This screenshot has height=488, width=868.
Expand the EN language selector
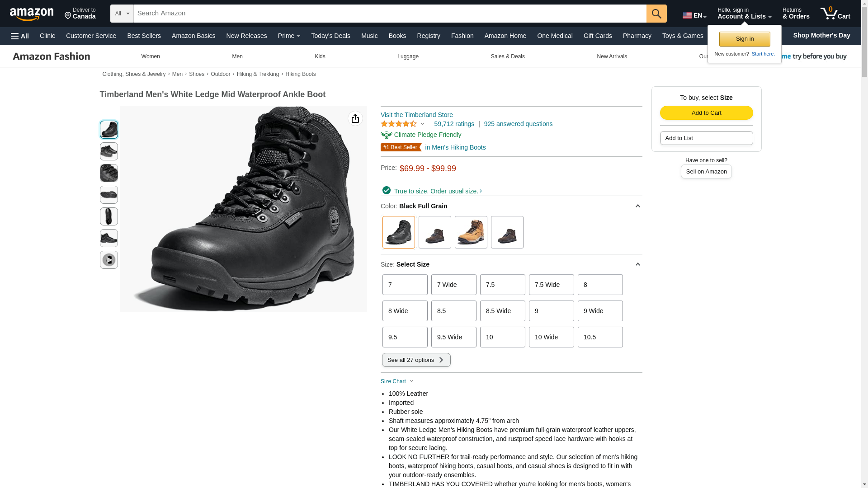click(x=694, y=15)
